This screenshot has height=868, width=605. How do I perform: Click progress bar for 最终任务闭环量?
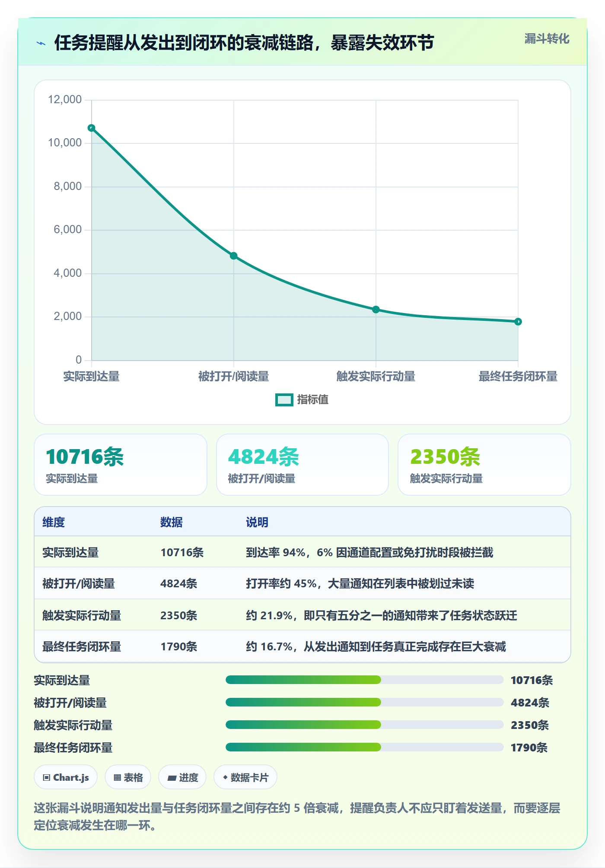(364, 748)
